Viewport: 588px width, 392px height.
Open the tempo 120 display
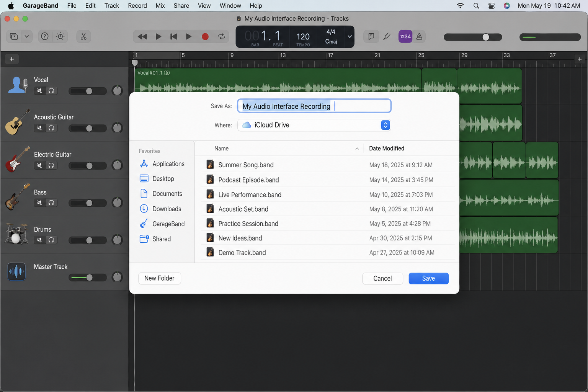[303, 37]
